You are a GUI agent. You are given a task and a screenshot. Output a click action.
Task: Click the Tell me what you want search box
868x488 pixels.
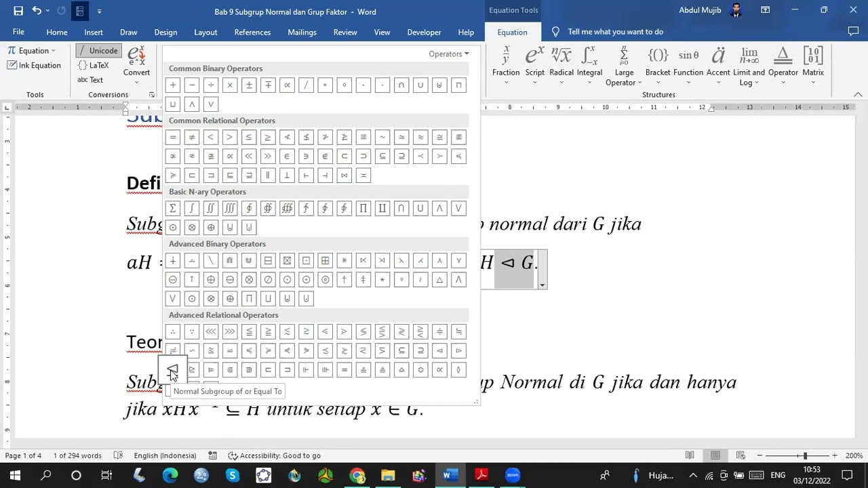click(615, 32)
